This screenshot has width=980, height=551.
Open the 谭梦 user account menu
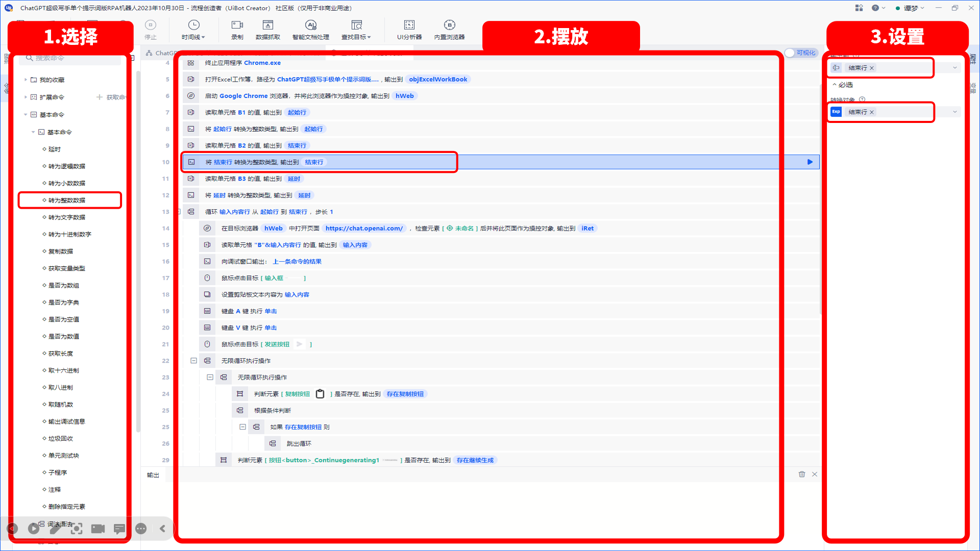tap(910, 8)
